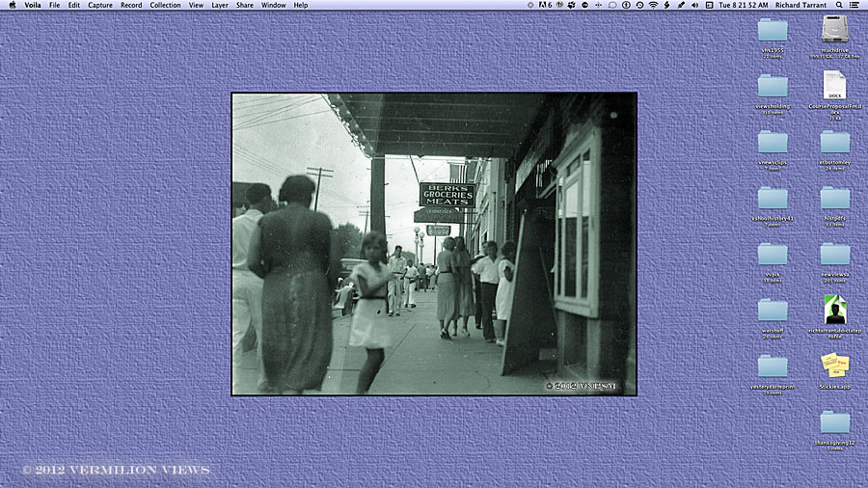Open the vhs1955 folder on the desktop
This screenshot has height=488, width=868.
(773, 30)
